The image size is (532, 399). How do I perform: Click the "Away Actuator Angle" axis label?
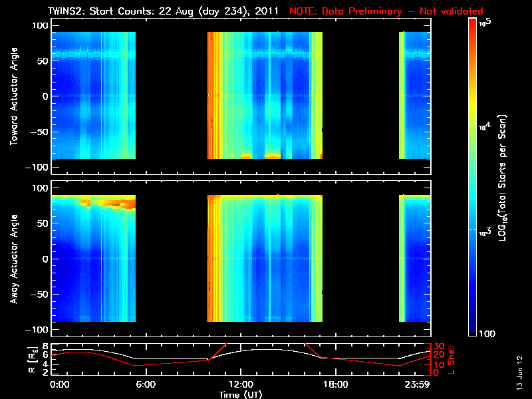click(x=14, y=259)
